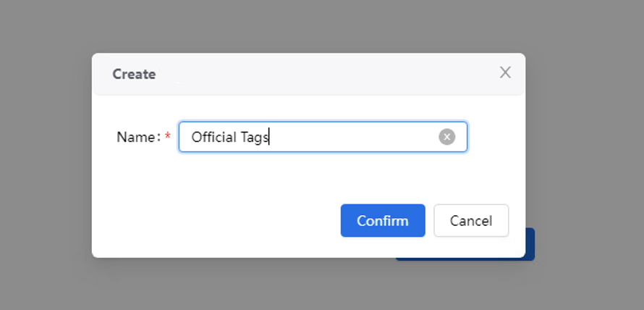The width and height of the screenshot is (644, 310).
Task: Click the red required asterisk
Action: tap(168, 136)
